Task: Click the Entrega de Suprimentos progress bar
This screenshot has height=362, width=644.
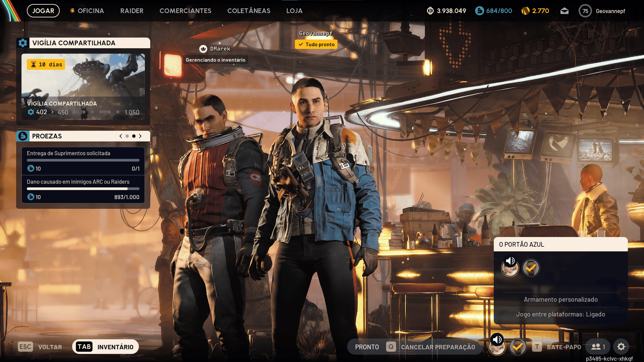Action: click(x=83, y=160)
